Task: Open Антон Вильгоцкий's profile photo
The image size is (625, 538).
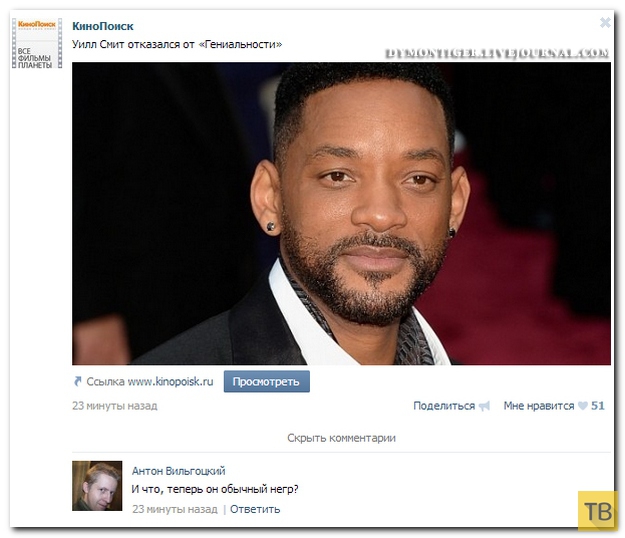Action: click(x=97, y=486)
